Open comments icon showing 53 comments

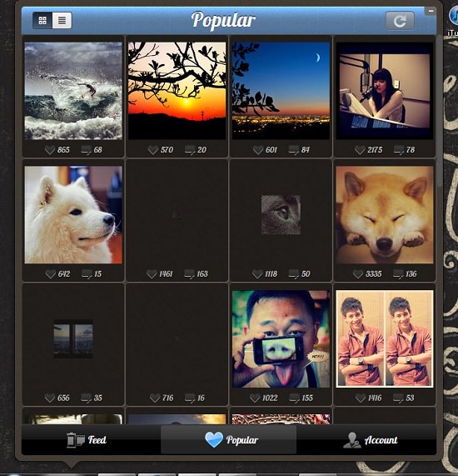(398, 398)
